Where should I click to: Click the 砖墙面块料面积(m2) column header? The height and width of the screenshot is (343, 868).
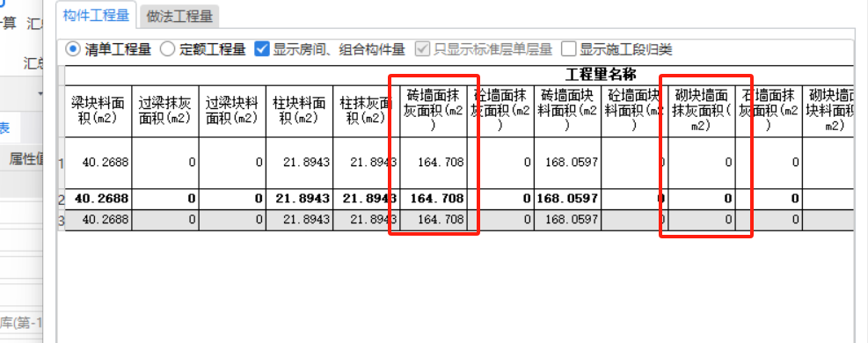(567, 111)
